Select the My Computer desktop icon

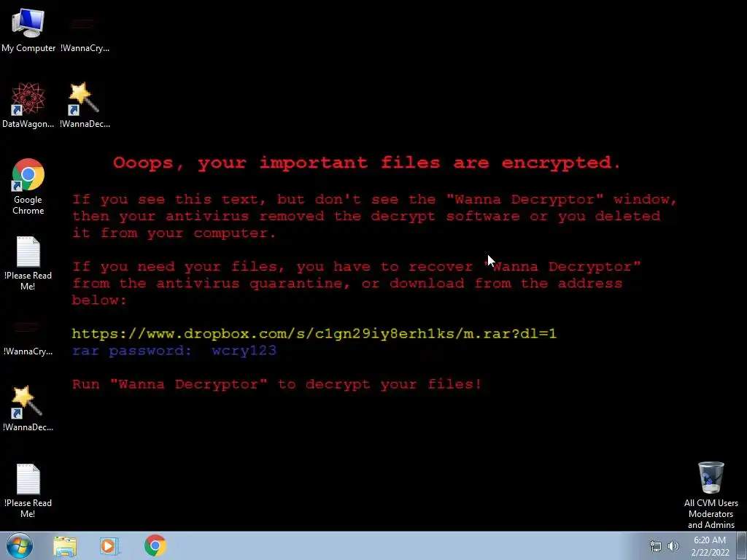coord(28,30)
